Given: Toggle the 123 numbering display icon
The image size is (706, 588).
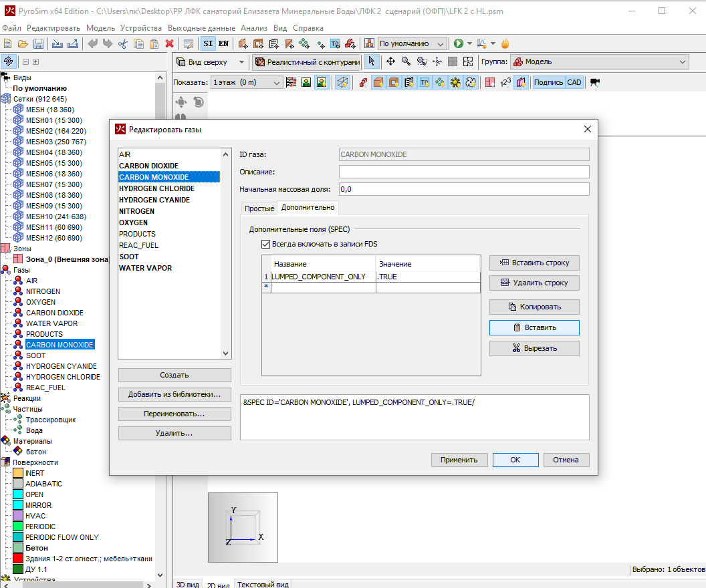Looking at the screenshot, I should click(505, 82).
